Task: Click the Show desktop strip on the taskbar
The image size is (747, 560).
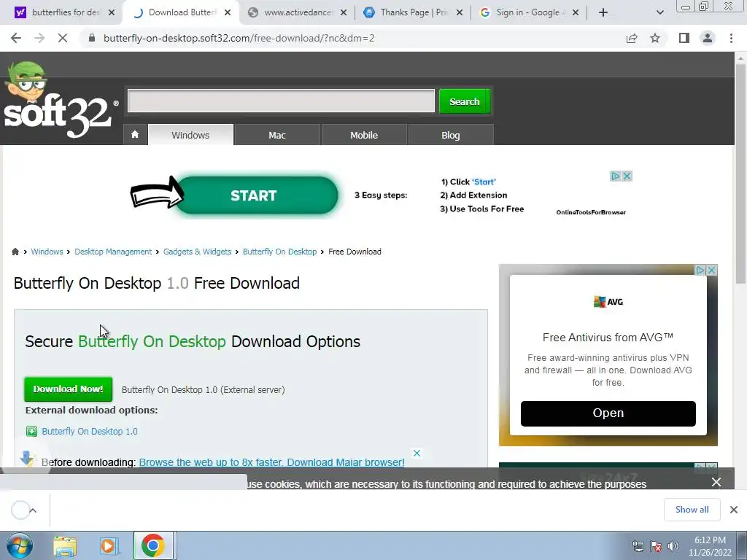Action: (742, 545)
